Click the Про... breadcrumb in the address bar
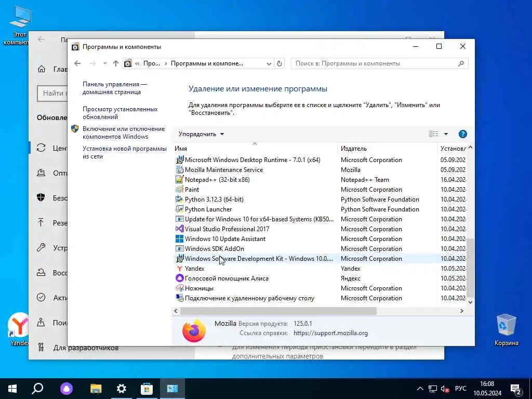The image size is (532, 399). [152, 63]
